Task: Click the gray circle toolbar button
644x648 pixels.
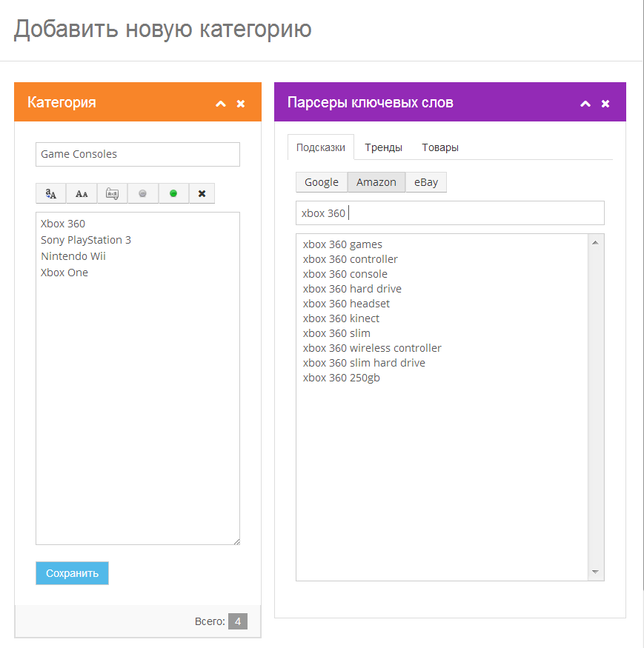Action: pyautogui.click(x=142, y=193)
